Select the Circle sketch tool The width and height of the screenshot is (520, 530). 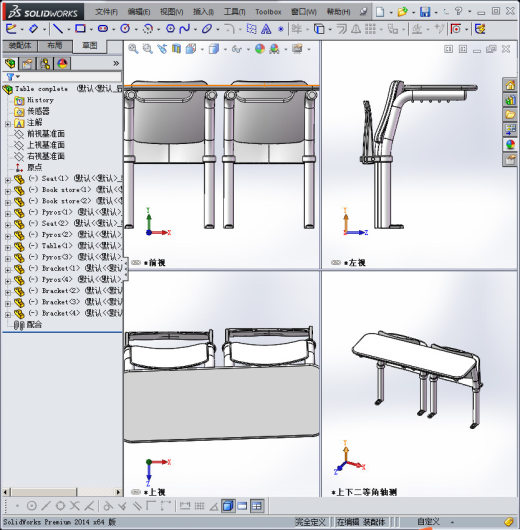pos(125,29)
